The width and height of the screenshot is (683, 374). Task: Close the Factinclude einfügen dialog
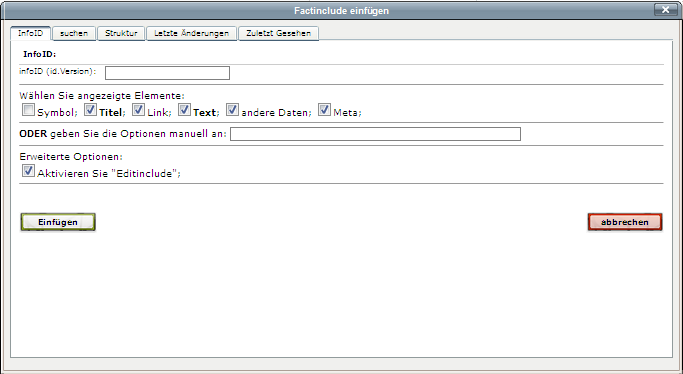tap(666, 10)
